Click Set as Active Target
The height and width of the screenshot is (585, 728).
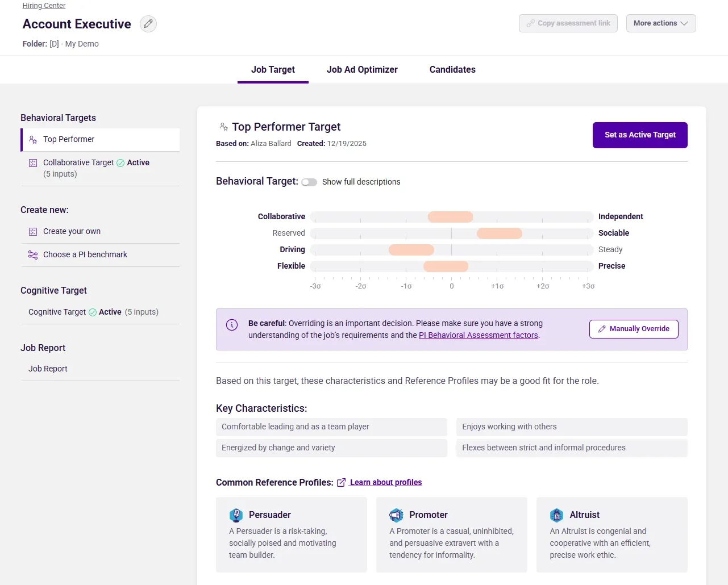point(639,135)
